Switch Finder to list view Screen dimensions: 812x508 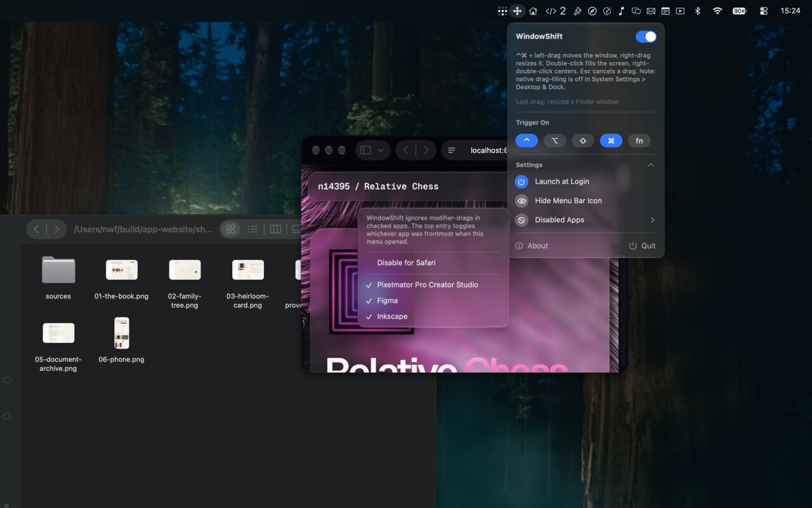tap(252, 229)
